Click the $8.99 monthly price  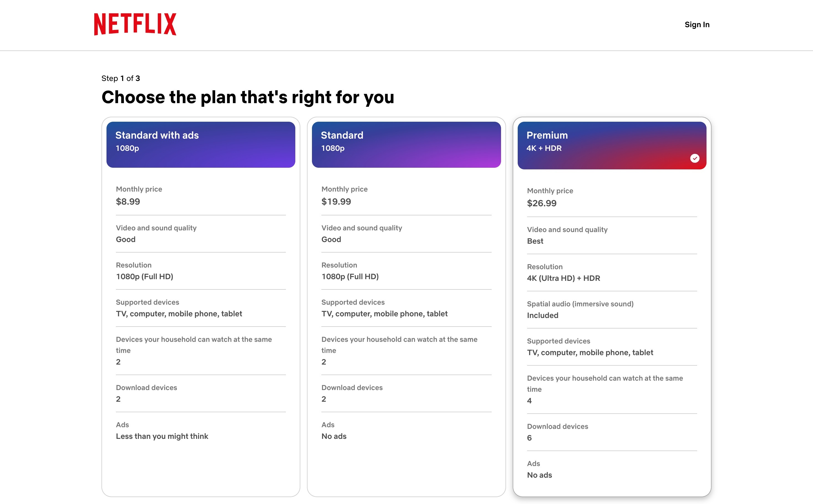[128, 202]
